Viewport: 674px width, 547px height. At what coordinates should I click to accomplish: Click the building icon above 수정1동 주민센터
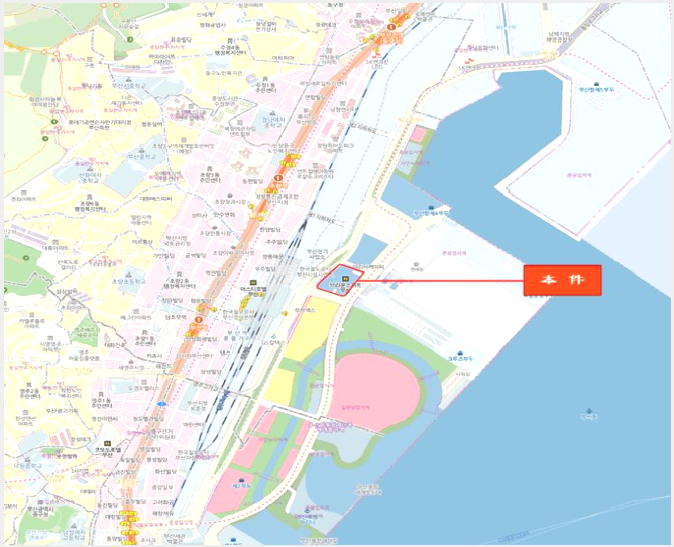pyautogui.click(x=265, y=79)
